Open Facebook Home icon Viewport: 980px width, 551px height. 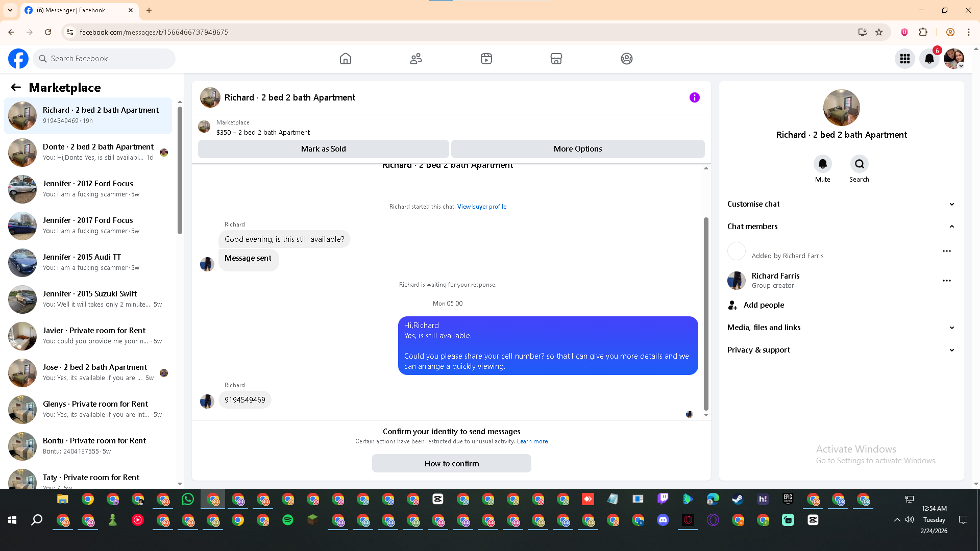346,59
